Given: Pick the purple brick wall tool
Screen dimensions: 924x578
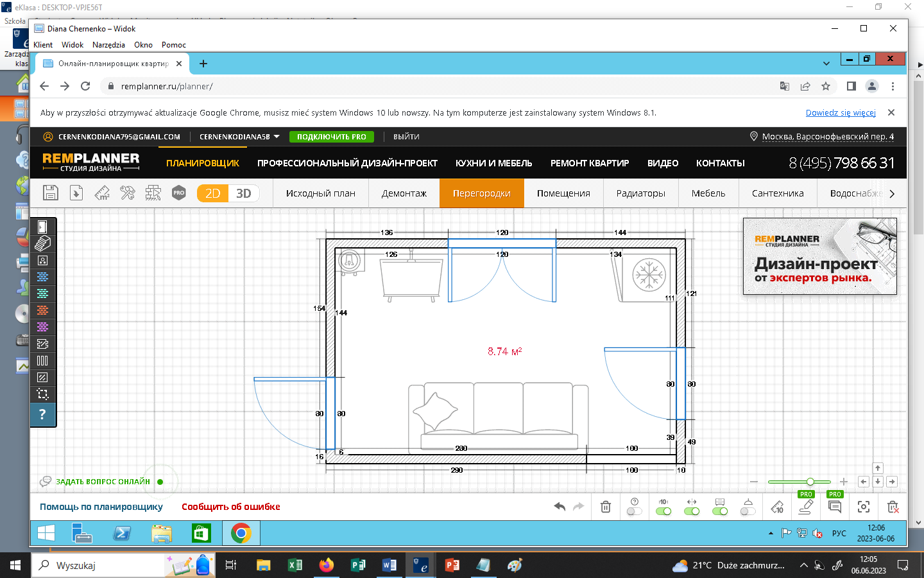Looking at the screenshot, I should 42,327.
